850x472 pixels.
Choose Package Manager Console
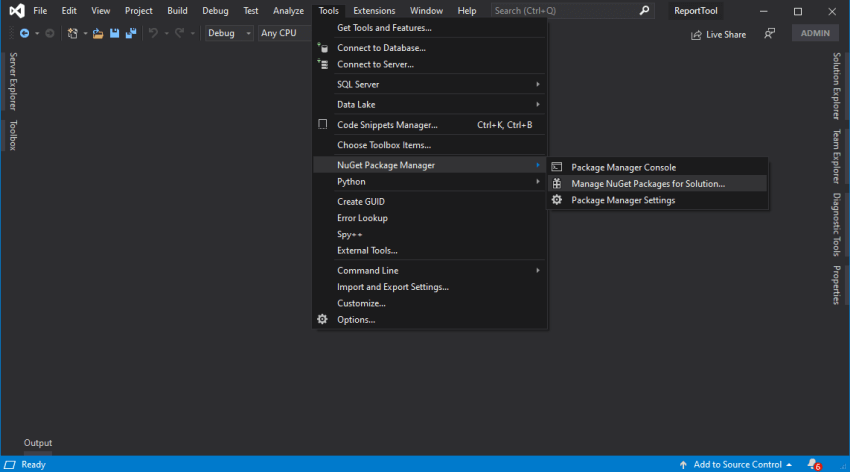click(658, 167)
